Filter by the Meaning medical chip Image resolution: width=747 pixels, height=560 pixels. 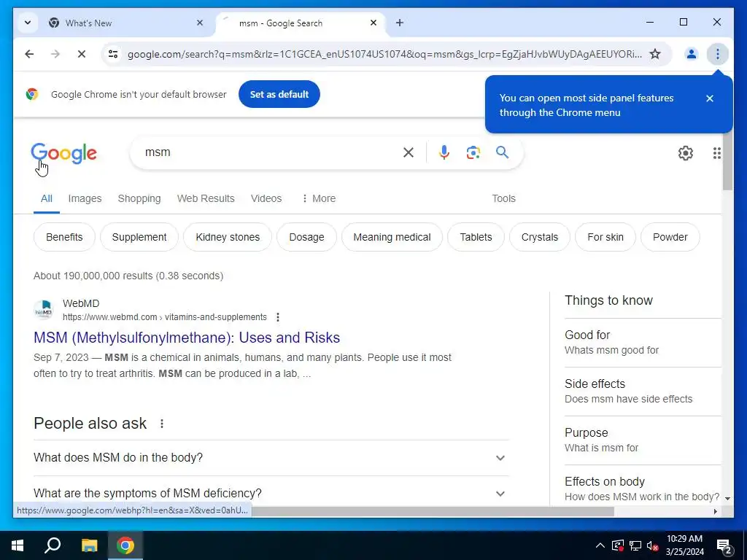pyautogui.click(x=392, y=237)
